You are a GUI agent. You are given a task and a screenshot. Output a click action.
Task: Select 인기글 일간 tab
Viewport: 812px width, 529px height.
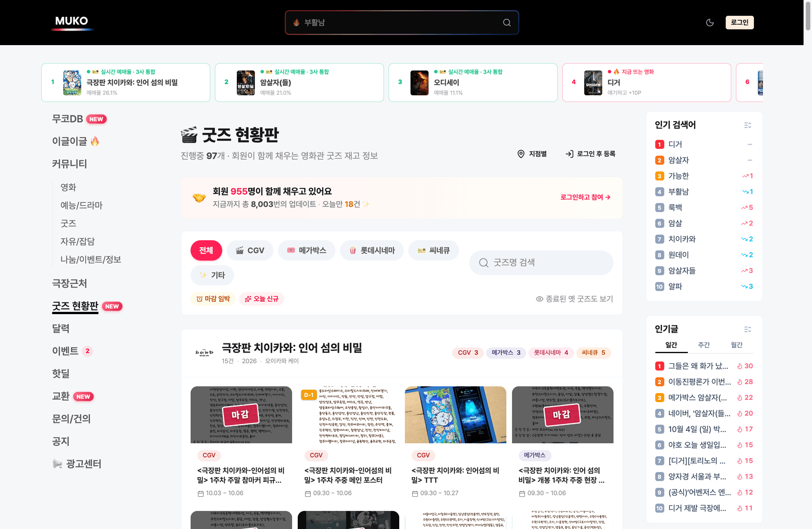(671, 345)
